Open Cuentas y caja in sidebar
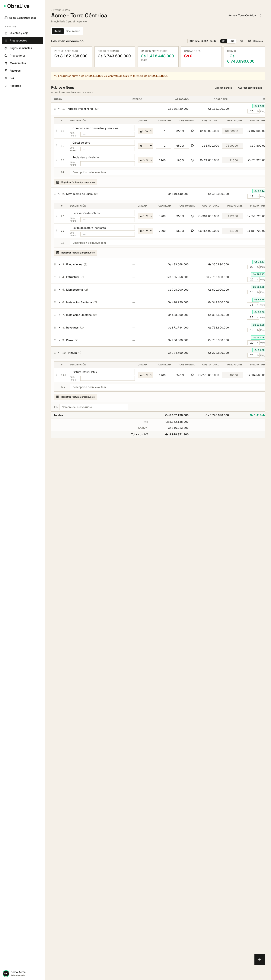The width and height of the screenshot is (271, 980). coord(22,33)
